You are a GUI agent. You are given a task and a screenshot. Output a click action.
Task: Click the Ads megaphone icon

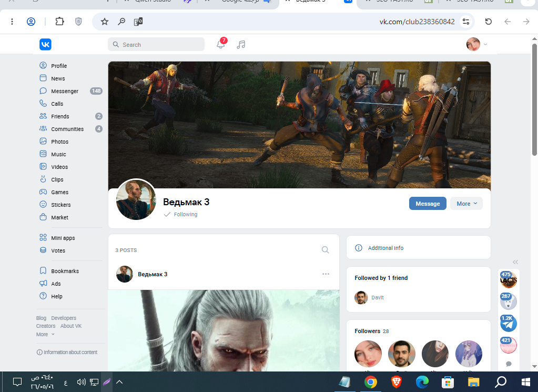point(43,283)
